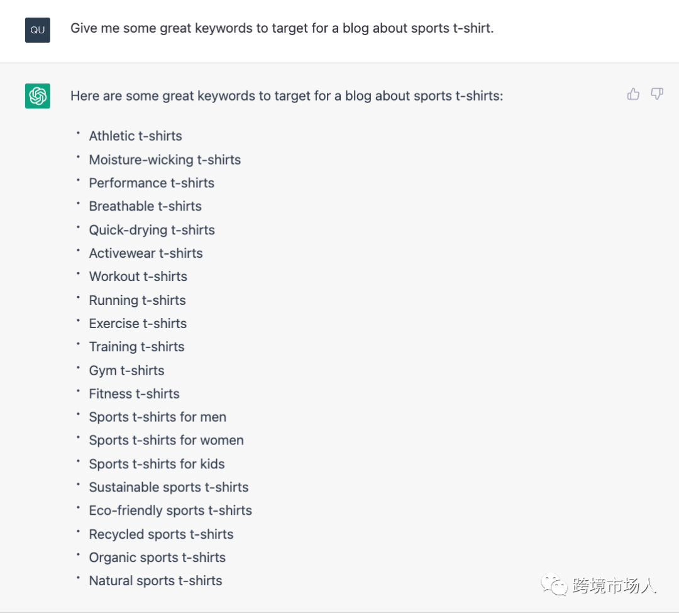Screen dimensions: 679x616
Task: Click the QU user avatar
Action: [x=38, y=30]
